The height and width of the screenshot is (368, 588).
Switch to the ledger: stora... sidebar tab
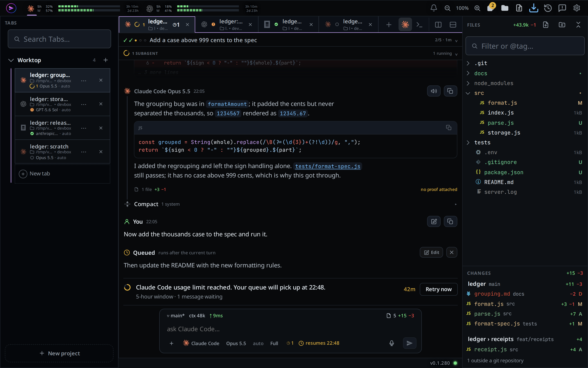[x=62, y=104]
